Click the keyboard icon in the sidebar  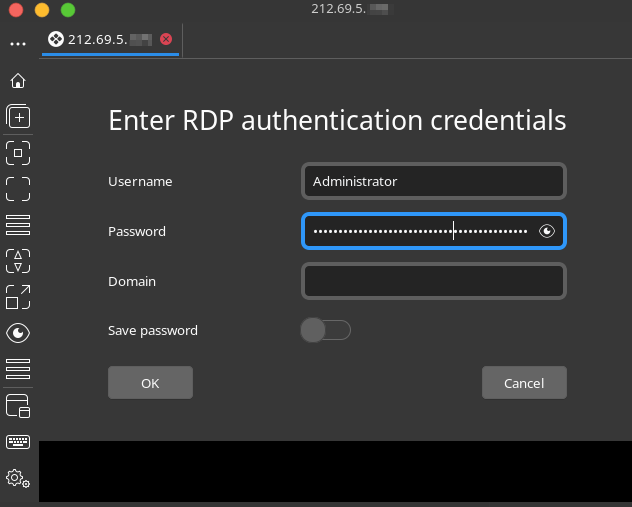pos(18,442)
